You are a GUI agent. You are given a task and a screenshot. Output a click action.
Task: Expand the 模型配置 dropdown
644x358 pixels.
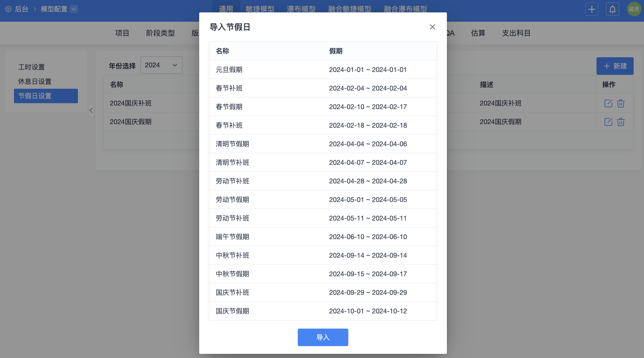(74, 9)
